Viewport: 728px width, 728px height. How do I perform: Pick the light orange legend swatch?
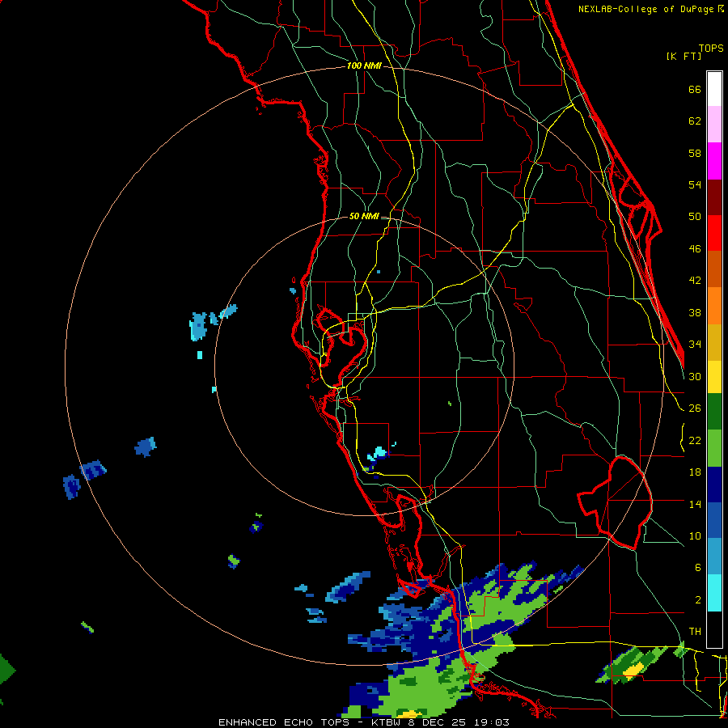click(x=714, y=306)
